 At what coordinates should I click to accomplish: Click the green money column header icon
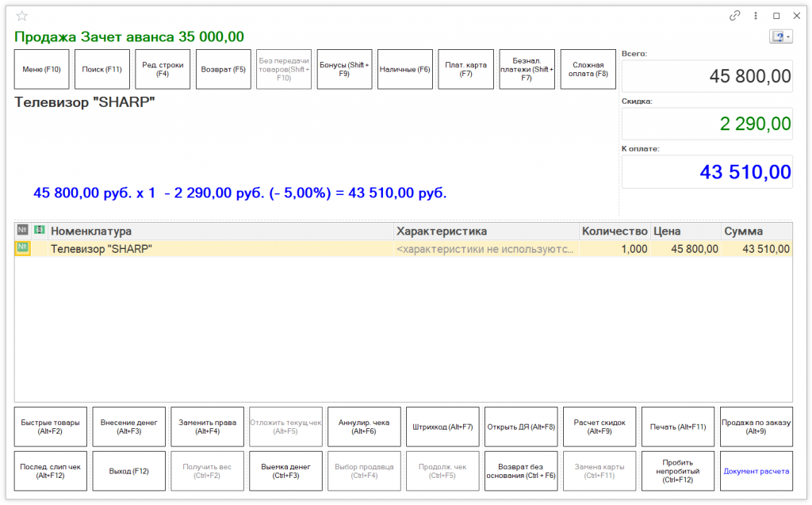39,231
